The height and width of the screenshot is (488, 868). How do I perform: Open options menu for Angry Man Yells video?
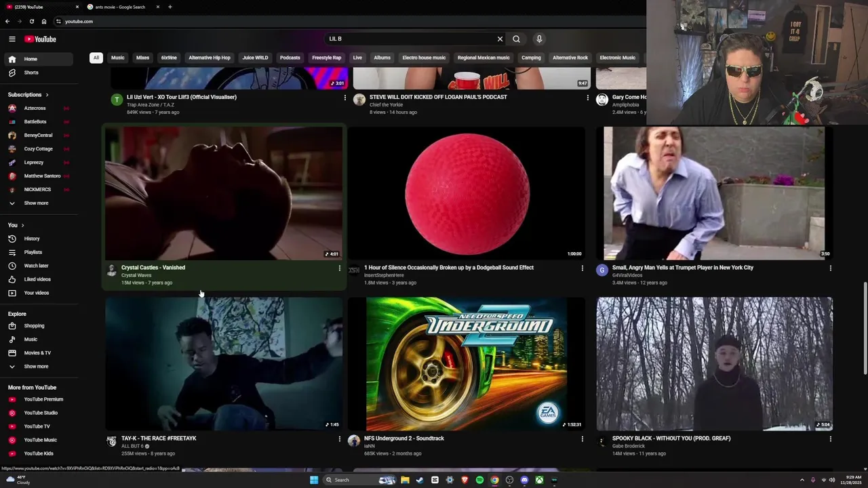pyautogui.click(x=830, y=268)
